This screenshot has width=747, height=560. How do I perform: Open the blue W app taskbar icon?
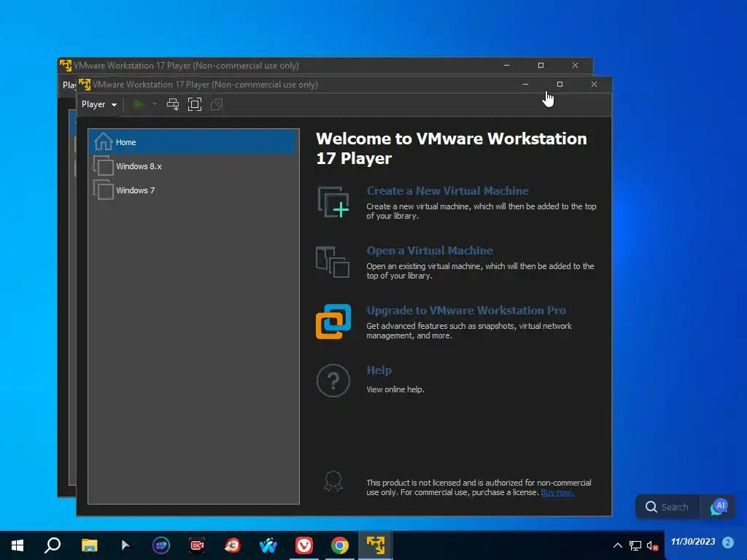point(268,545)
